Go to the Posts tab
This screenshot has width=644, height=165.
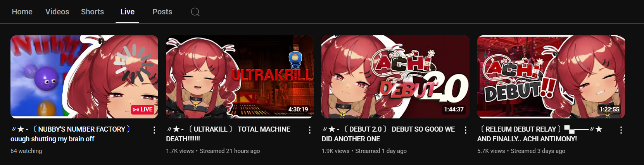tap(162, 12)
